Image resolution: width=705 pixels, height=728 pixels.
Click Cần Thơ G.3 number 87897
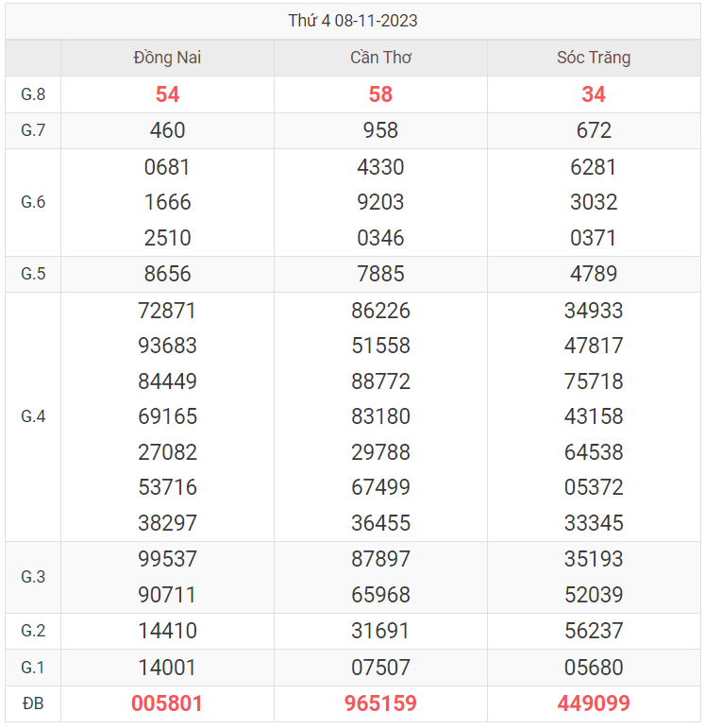click(x=380, y=559)
